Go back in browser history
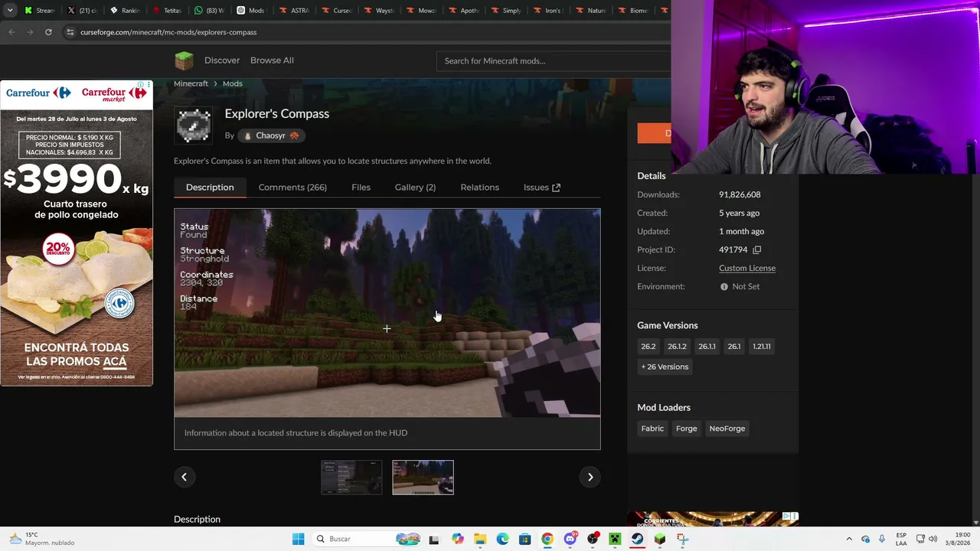 [x=11, y=32]
